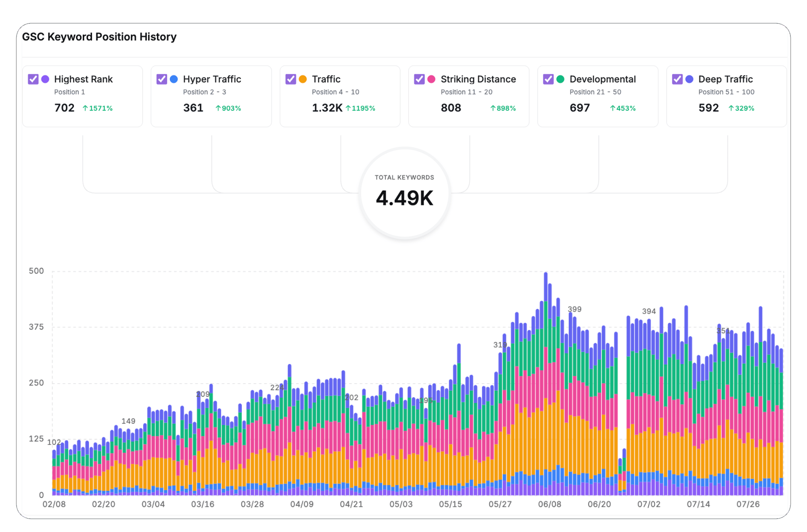
Task: Click the up arrow beside 1571%
Action: [85, 108]
